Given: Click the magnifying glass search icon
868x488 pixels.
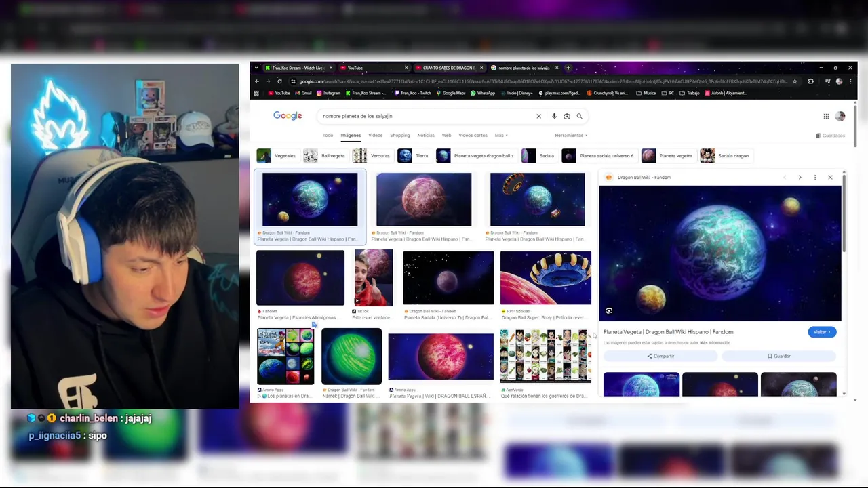Looking at the screenshot, I should pos(579,116).
